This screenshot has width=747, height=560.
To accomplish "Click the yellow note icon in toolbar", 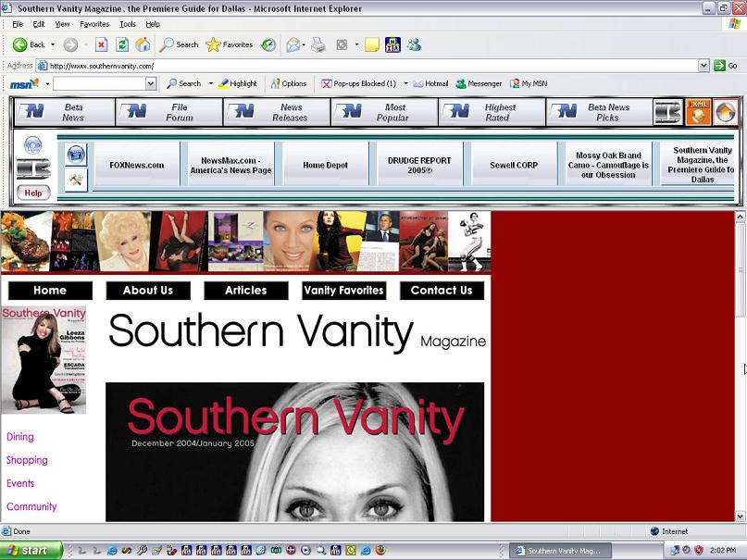I will click(372, 44).
